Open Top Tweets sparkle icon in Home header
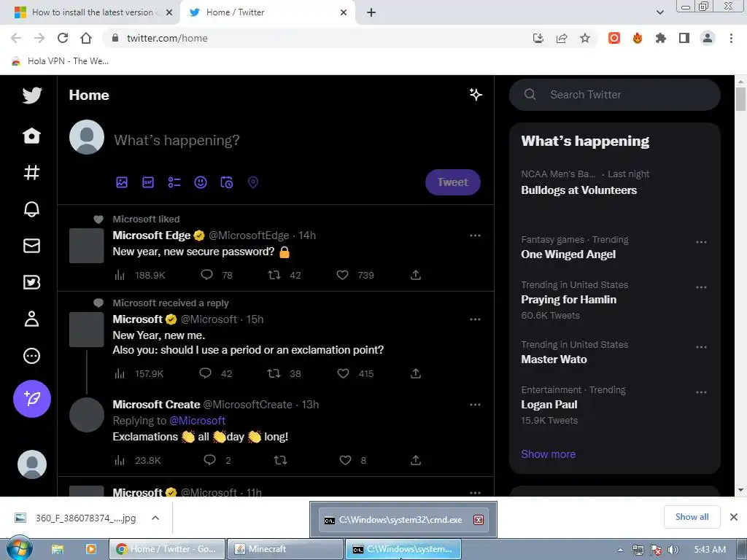The width and height of the screenshot is (747, 560). [476, 94]
